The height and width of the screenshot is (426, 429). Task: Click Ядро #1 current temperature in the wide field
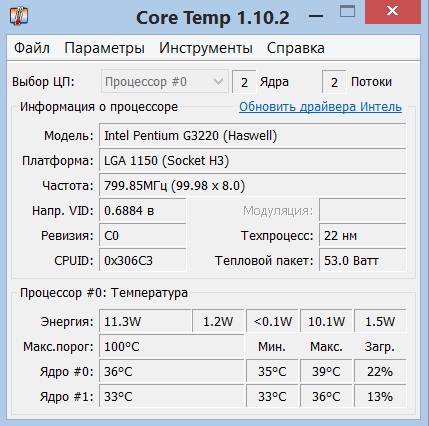coord(172,396)
